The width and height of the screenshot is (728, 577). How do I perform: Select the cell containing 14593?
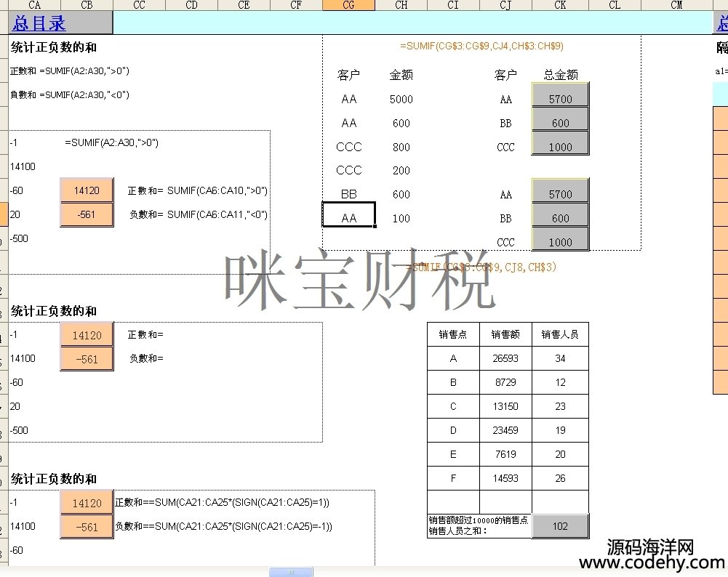click(505, 478)
